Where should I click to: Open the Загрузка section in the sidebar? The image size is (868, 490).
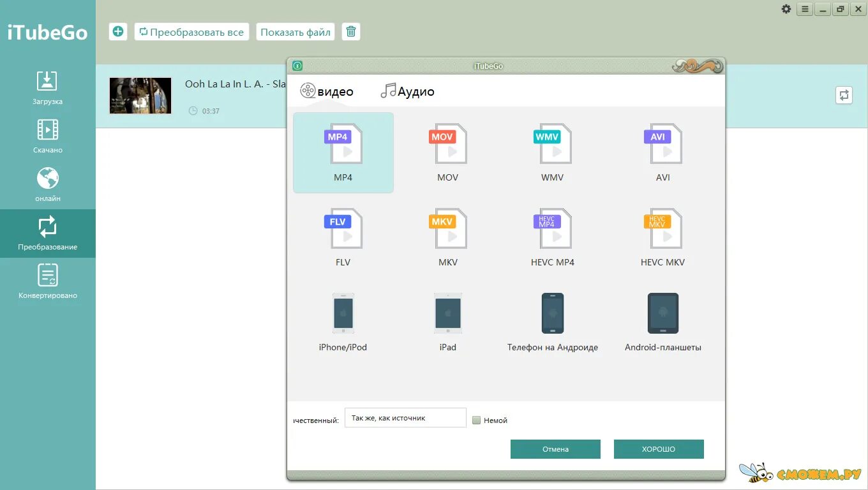point(47,89)
